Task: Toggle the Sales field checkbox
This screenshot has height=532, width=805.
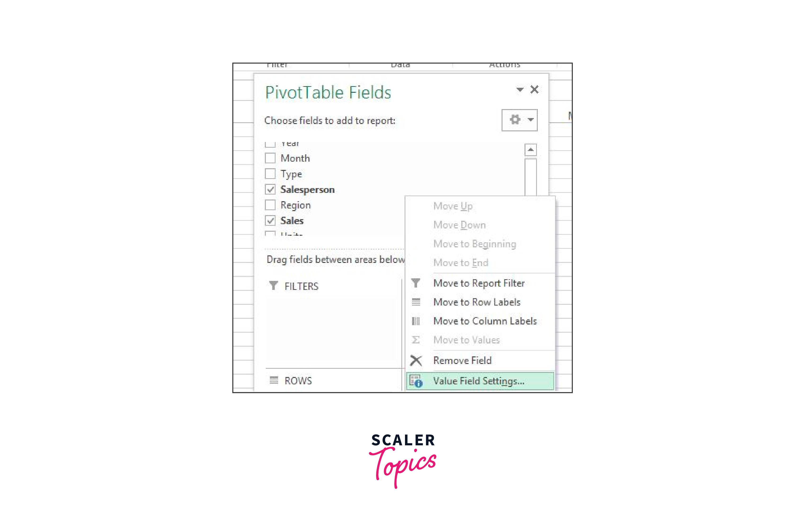Action: click(271, 220)
